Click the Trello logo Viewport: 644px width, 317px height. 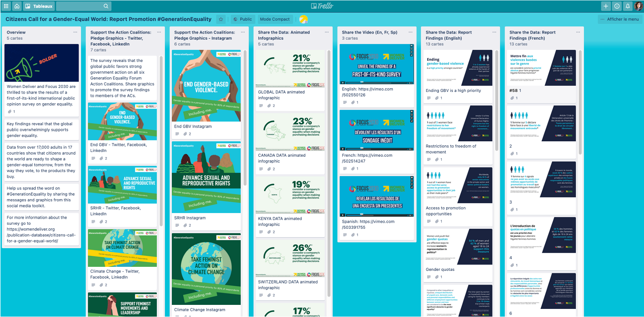[x=322, y=6]
